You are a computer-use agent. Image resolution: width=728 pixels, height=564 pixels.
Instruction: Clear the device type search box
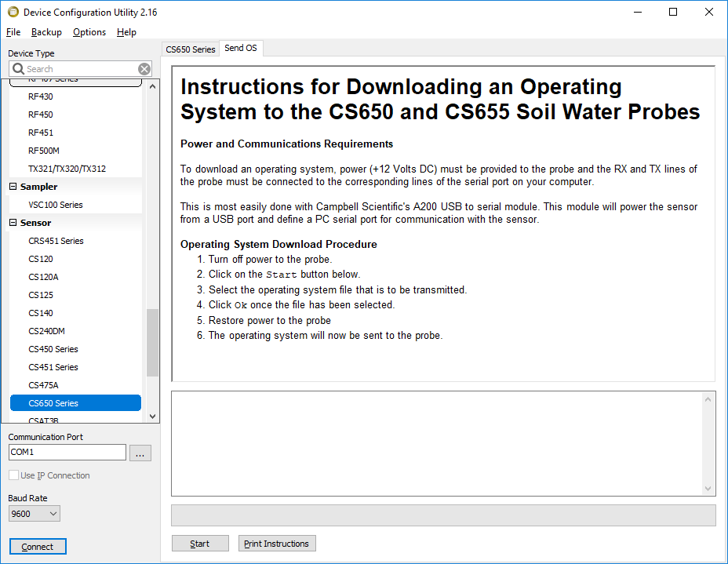click(x=144, y=69)
